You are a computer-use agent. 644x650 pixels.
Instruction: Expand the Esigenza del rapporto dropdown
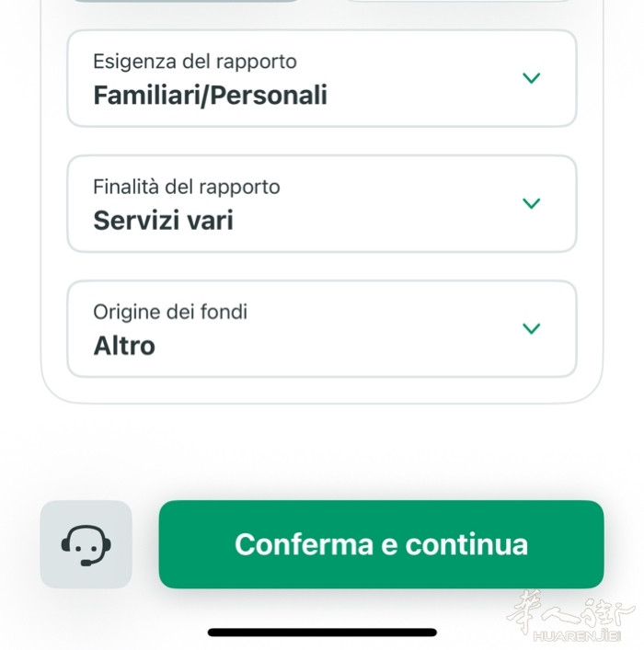click(322, 78)
